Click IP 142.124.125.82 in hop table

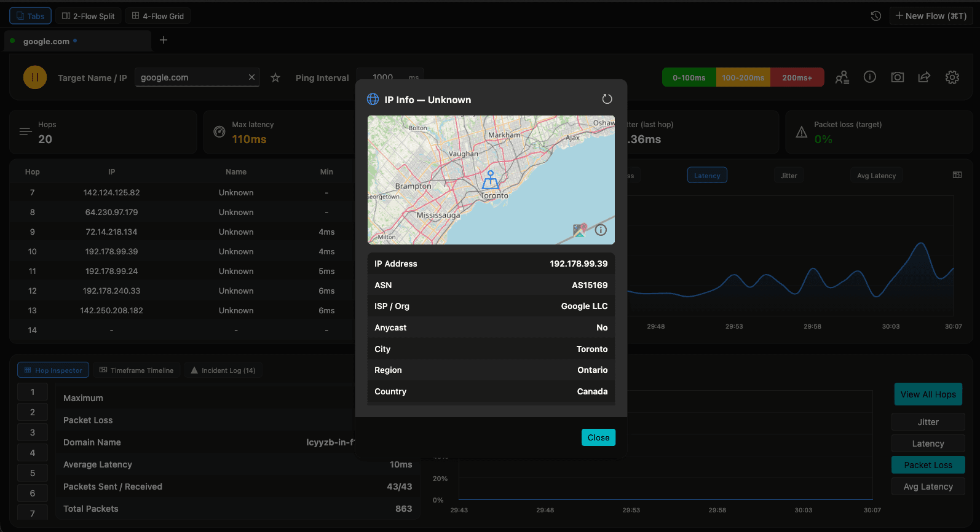click(x=111, y=192)
